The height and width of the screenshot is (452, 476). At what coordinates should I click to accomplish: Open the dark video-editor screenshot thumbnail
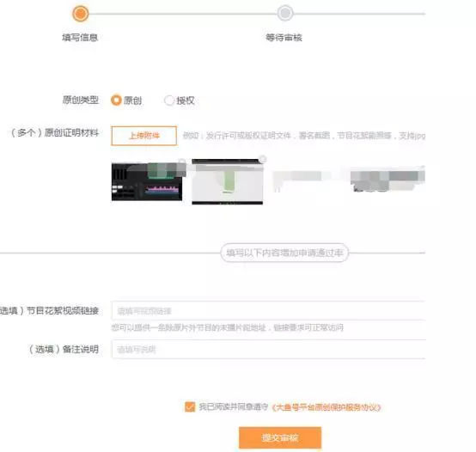click(147, 181)
